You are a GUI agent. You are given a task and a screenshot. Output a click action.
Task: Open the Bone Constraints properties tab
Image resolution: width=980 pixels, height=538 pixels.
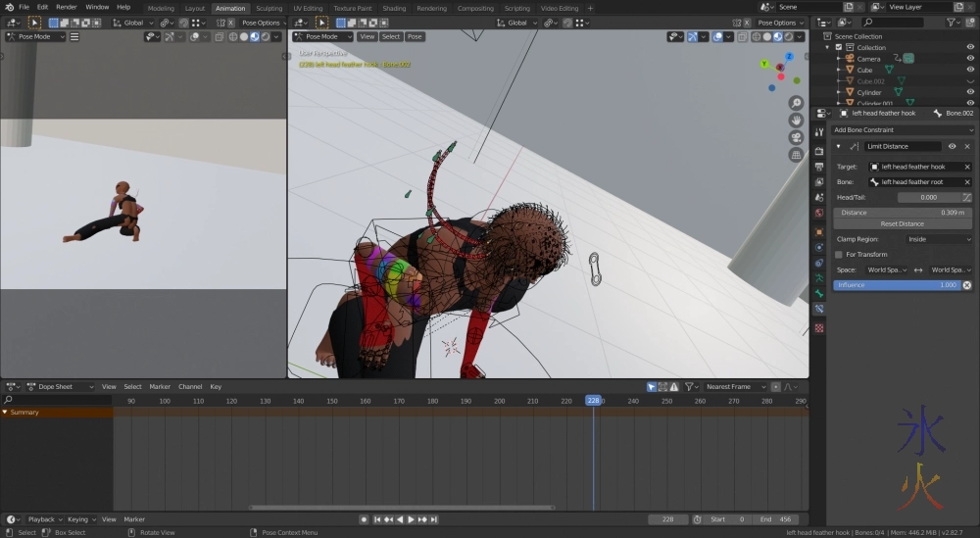(819, 309)
